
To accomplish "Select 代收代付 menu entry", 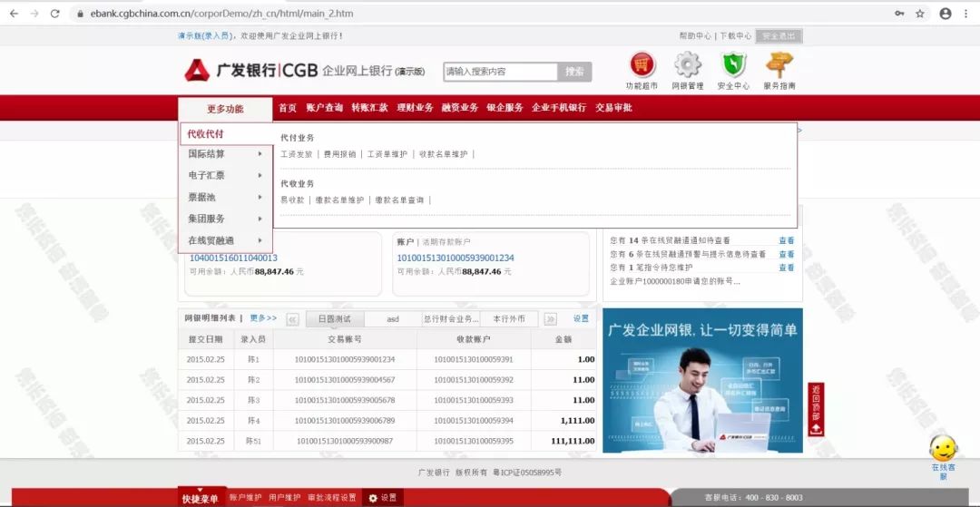I will click(226, 134).
